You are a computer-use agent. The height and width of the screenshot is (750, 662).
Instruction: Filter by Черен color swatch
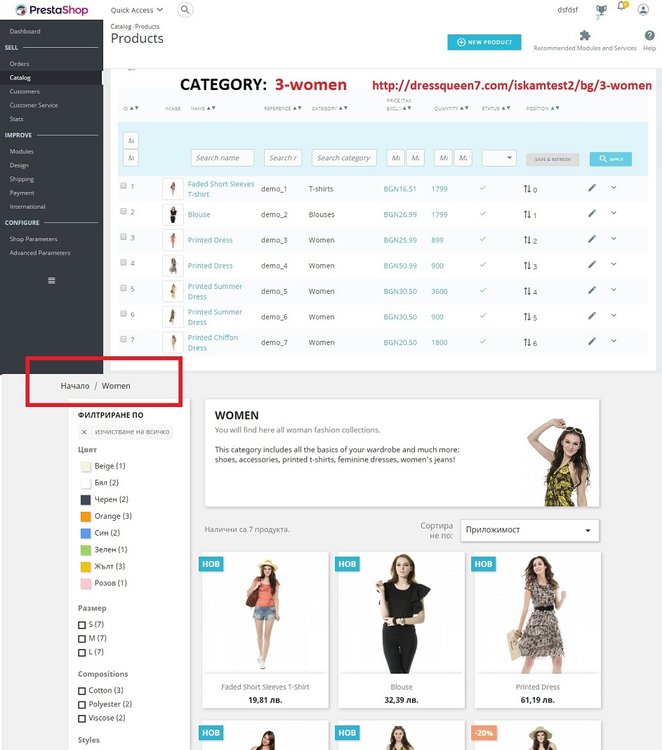[x=86, y=500]
